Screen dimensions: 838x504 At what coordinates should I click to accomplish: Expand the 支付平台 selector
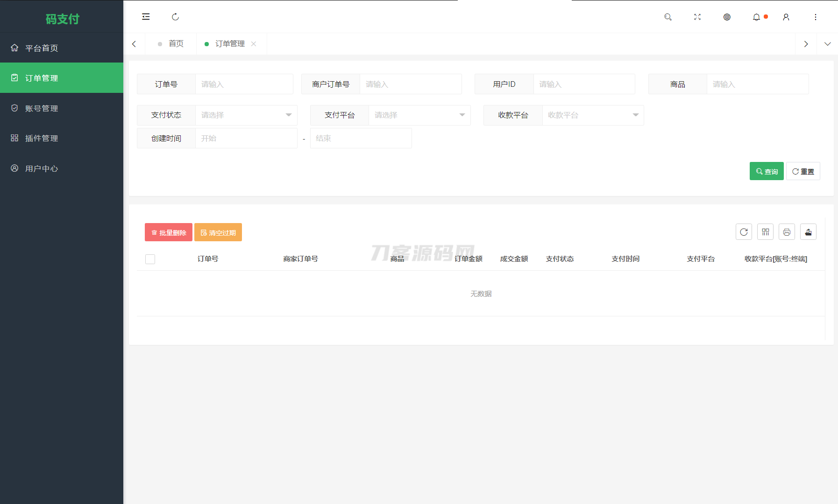(419, 115)
